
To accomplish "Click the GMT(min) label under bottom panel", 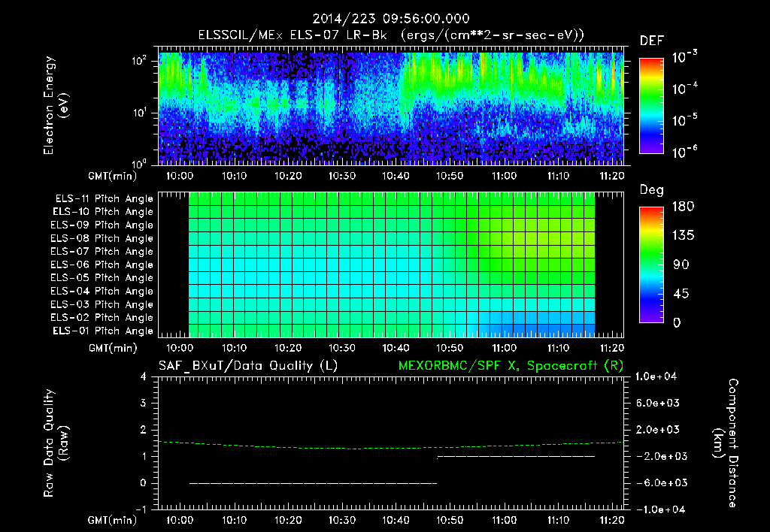I will [113, 520].
